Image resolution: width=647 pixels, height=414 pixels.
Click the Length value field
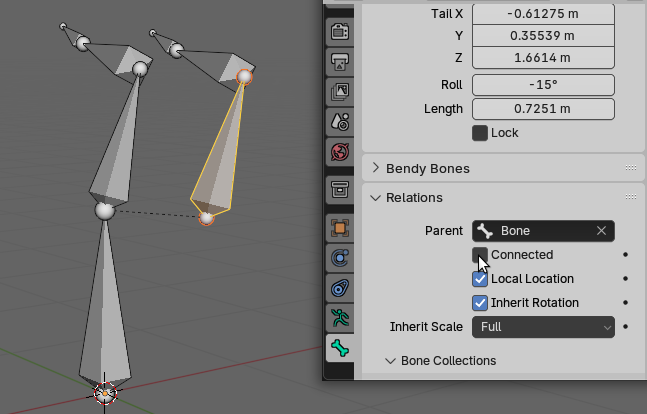coord(543,109)
